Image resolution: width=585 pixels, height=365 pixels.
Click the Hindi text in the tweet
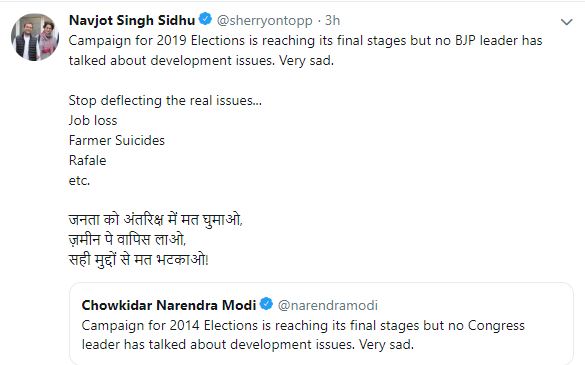(x=156, y=240)
